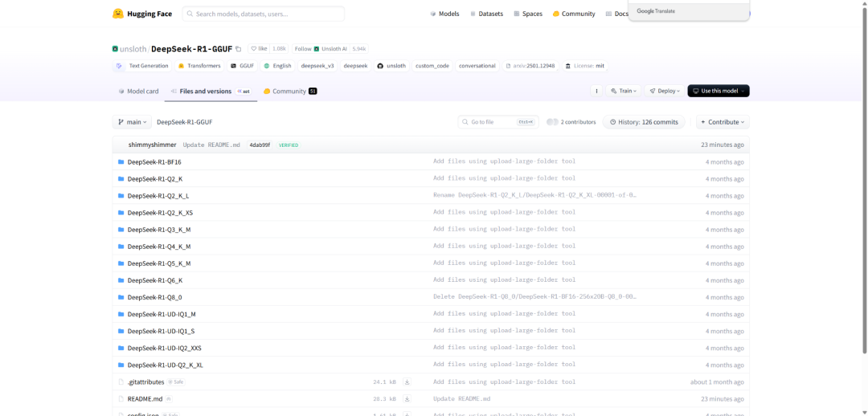The height and width of the screenshot is (416, 868).
Task: Open the arxiv:2501.12948 paper tag
Action: [x=530, y=66]
